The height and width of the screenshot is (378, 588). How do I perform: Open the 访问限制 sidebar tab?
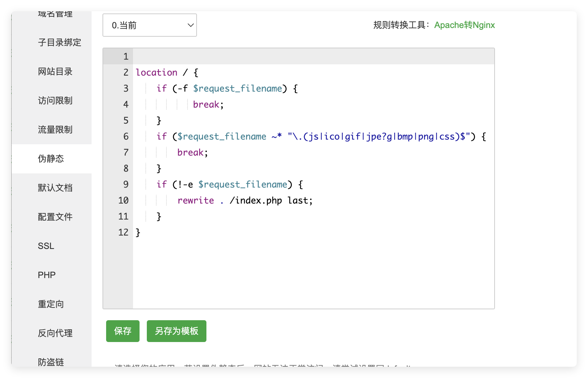coord(52,101)
